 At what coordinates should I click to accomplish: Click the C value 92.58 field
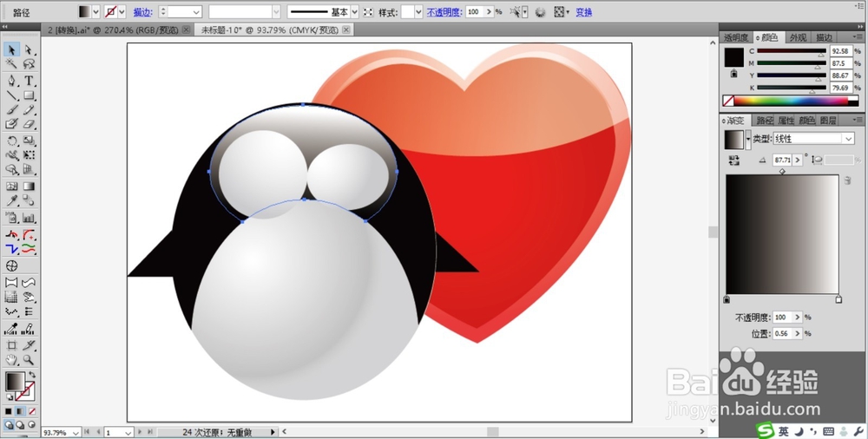click(x=841, y=51)
